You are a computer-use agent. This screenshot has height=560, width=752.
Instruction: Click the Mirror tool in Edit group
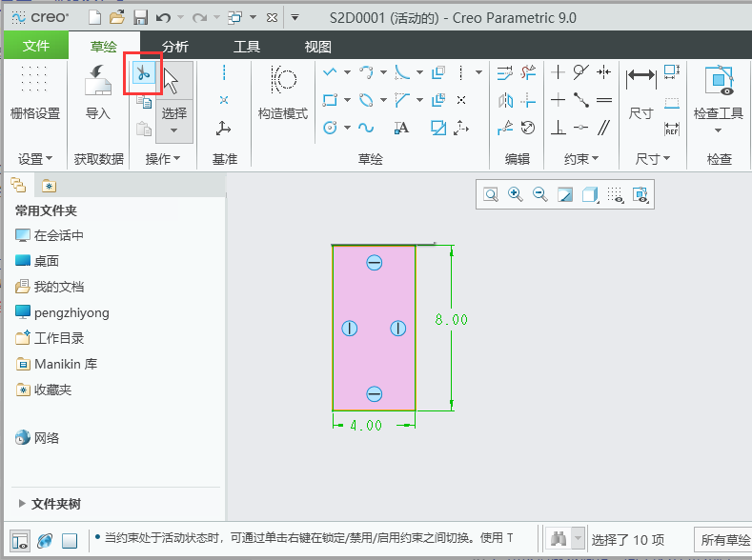pos(505,100)
